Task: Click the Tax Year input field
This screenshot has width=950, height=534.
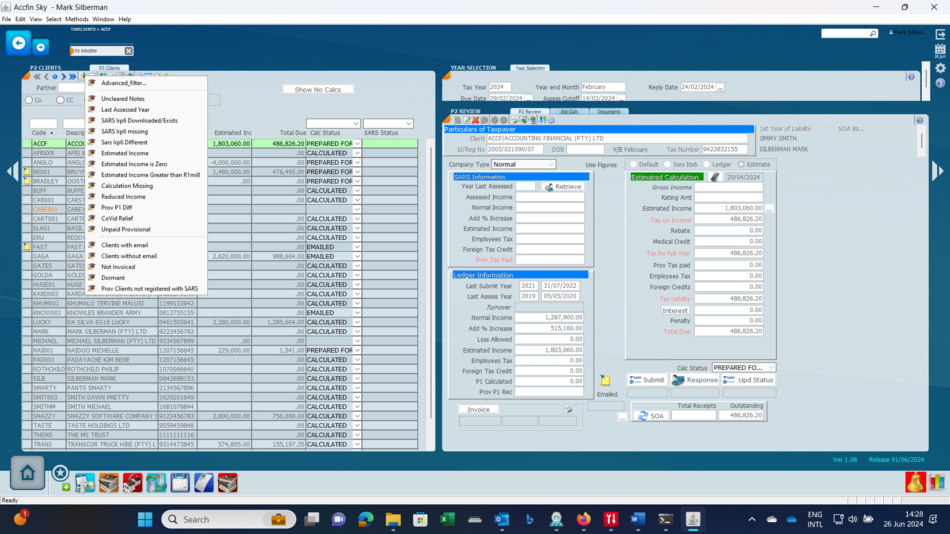Action: (x=500, y=87)
